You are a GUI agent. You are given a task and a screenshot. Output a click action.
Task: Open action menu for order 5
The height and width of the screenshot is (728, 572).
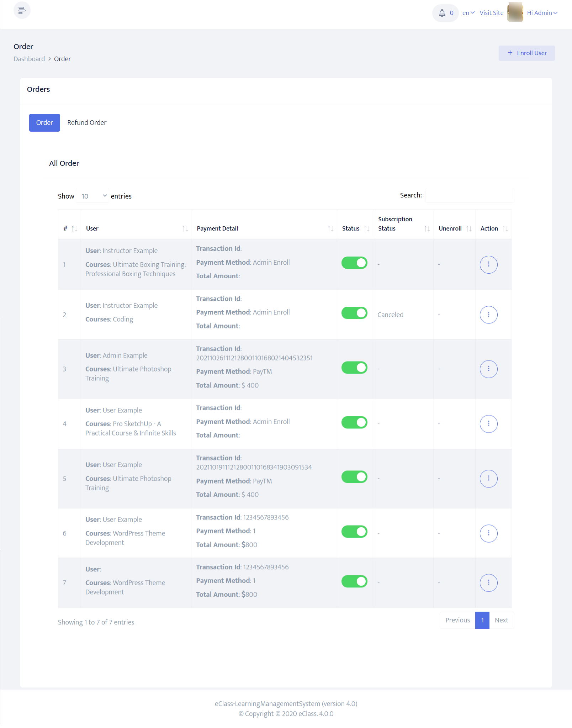click(x=488, y=479)
